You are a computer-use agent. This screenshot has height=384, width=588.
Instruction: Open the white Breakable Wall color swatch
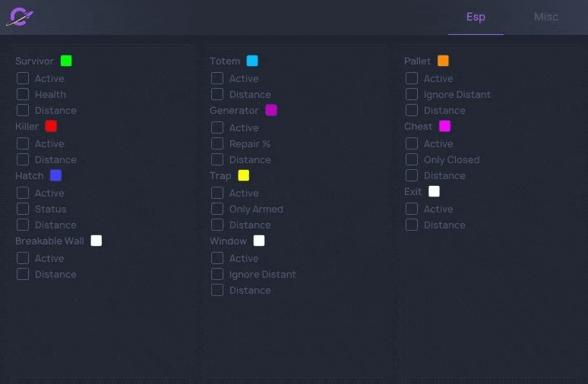click(96, 241)
